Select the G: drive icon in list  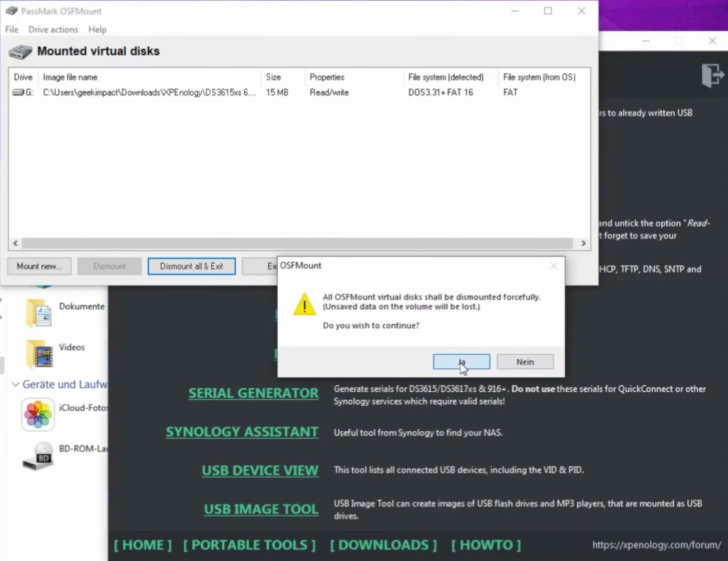point(18,92)
